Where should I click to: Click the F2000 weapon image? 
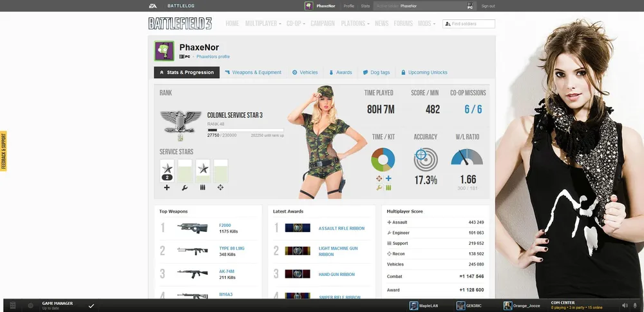(x=192, y=228)
